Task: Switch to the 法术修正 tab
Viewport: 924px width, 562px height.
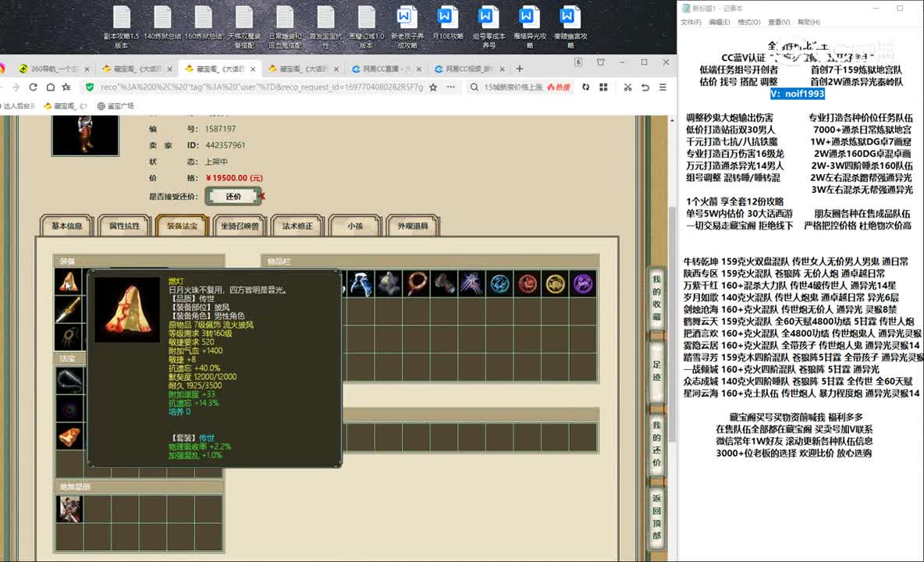Action: point(297,226)
